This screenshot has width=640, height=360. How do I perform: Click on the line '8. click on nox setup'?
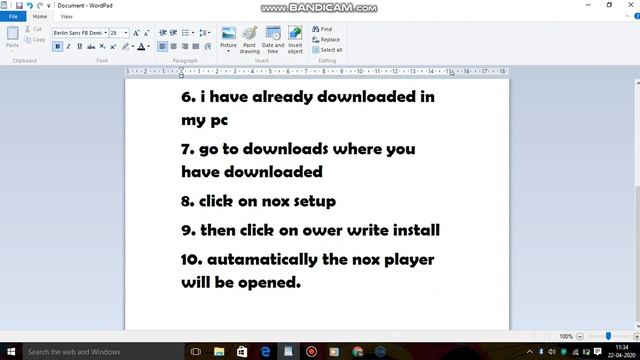258,201
